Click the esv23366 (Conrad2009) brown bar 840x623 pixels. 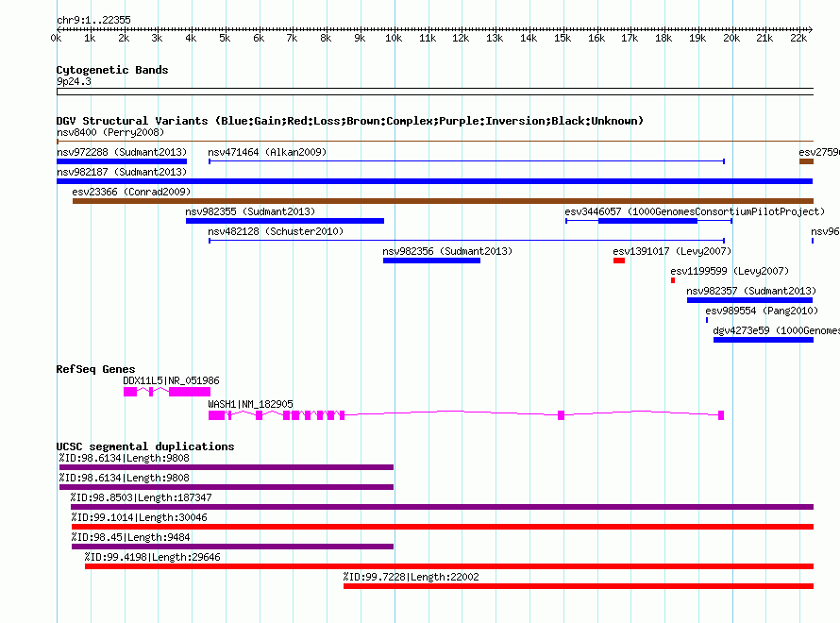[443, 201]
